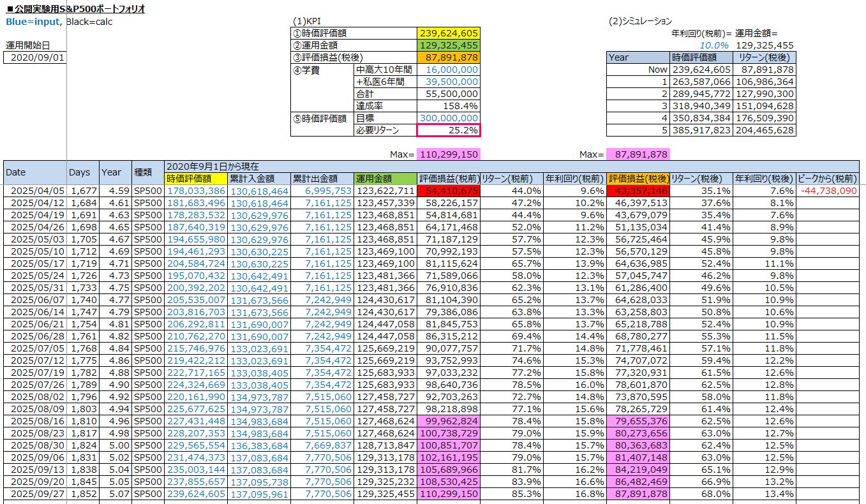Click the pink-bordered 必要リターン cell 25.2%
The width and height of the screenshot is (866, 504).
[x=449, y=130]
